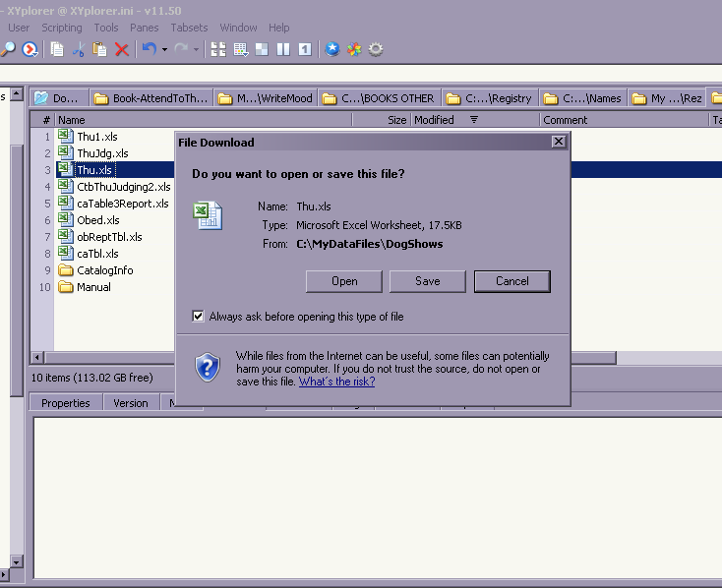Click the Dual Pane toolbar icon
This screenshot has height=588, width=722.
coord(283,49)
